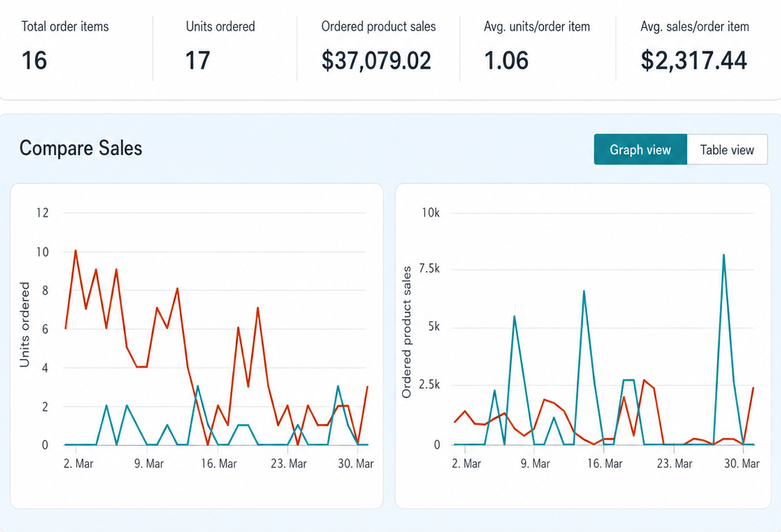Click the 2 label on units chart
Screen dimensions: 781x532
pos(45,407)
